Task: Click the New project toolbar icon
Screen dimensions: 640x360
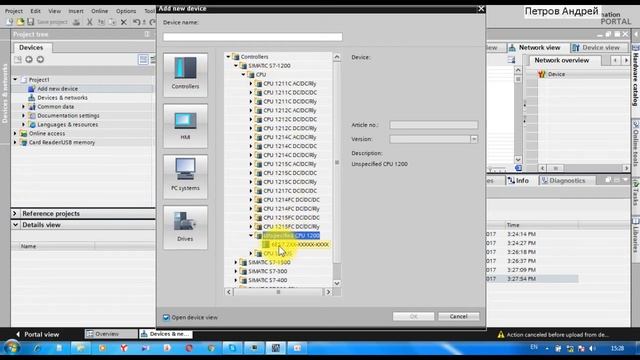Action: 9,22
